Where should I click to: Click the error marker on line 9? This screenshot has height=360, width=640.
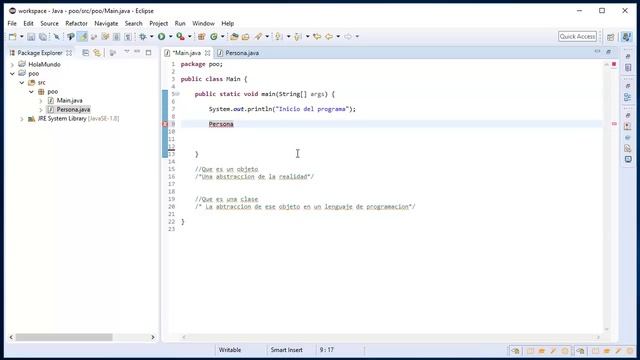(165, 124)
